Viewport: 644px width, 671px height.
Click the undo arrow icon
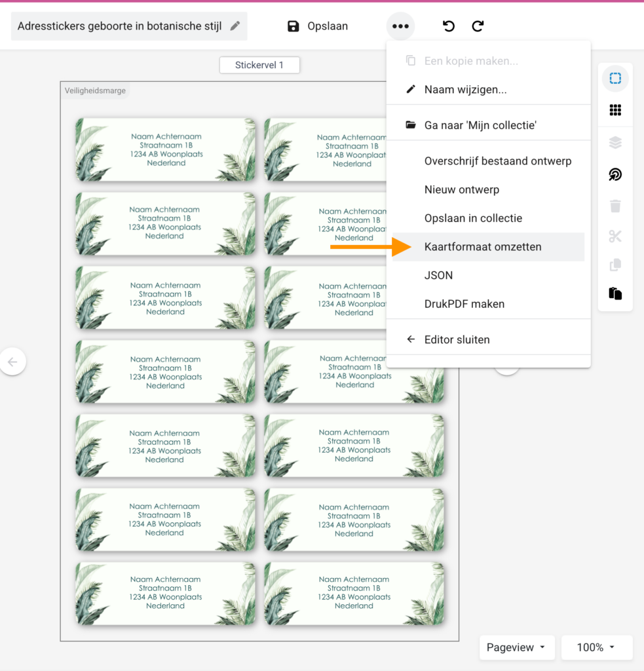click(448, 26)
